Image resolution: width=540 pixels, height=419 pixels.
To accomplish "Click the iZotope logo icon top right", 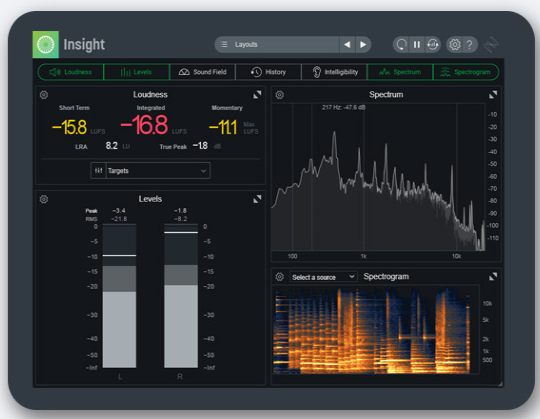I will (491, 44).
